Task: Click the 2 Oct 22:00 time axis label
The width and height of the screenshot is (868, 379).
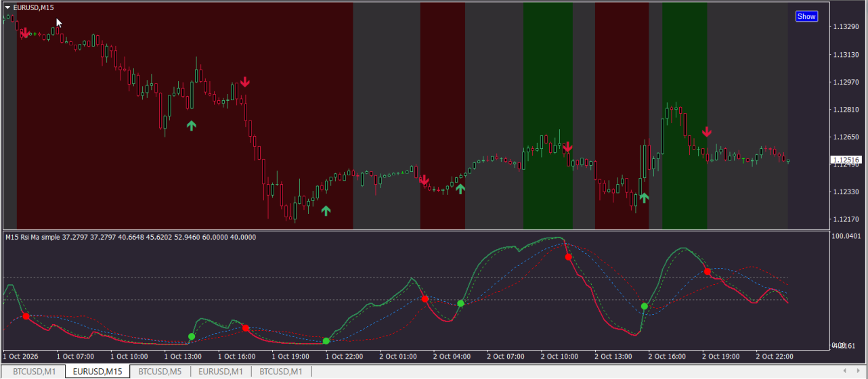Action: point(775,356)
